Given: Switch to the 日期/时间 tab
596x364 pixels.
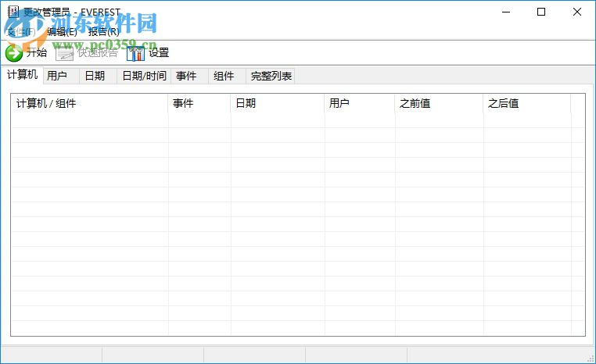Looking at the screenshot, I should [x=145, y=76].
